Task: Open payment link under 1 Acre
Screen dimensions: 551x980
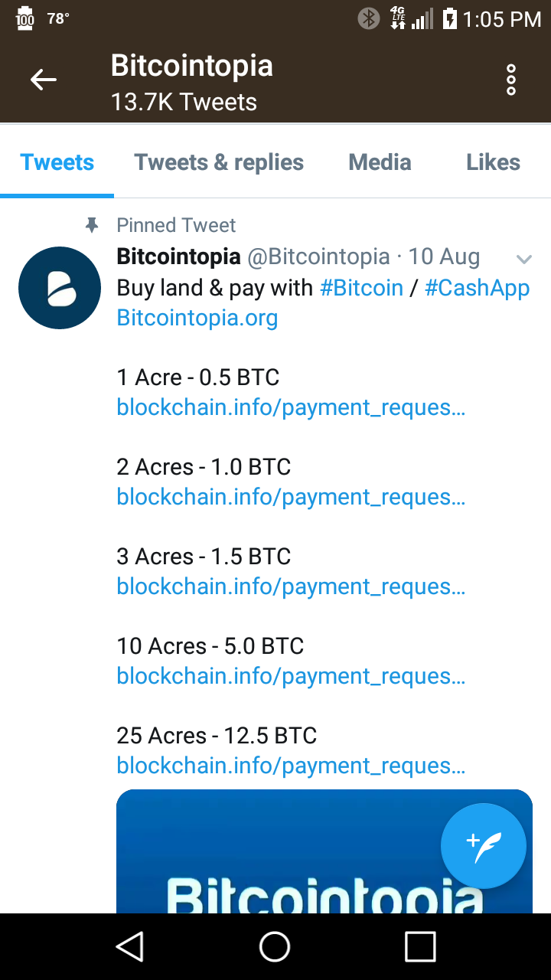Action: click(x=291, y=407)
